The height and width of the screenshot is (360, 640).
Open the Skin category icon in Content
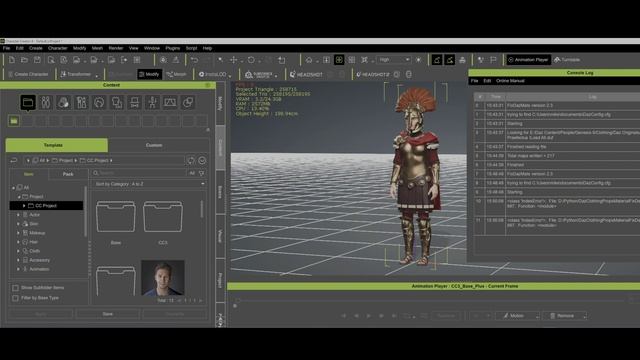(x=63, y=102)
